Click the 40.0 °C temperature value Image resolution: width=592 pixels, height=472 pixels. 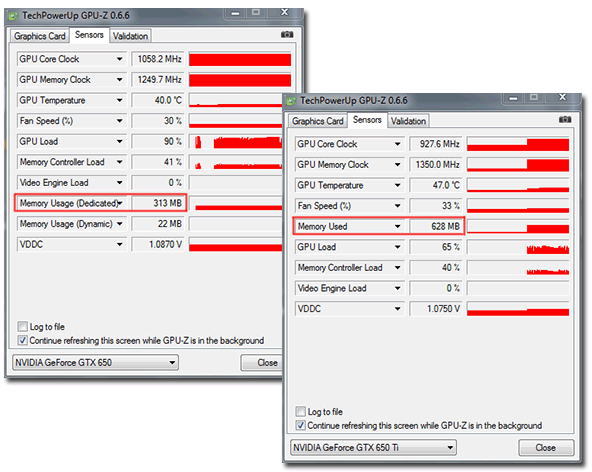(158, 100)
